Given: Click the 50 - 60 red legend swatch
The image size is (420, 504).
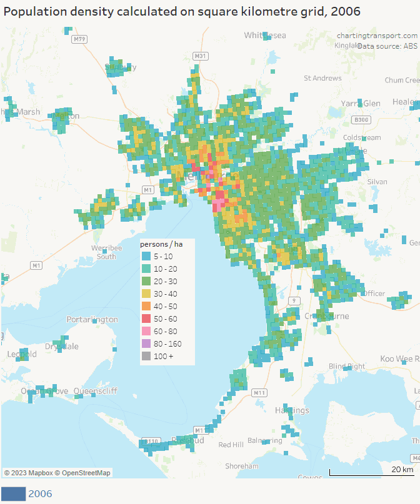Looking at the screenshot, I should (146, 319).
